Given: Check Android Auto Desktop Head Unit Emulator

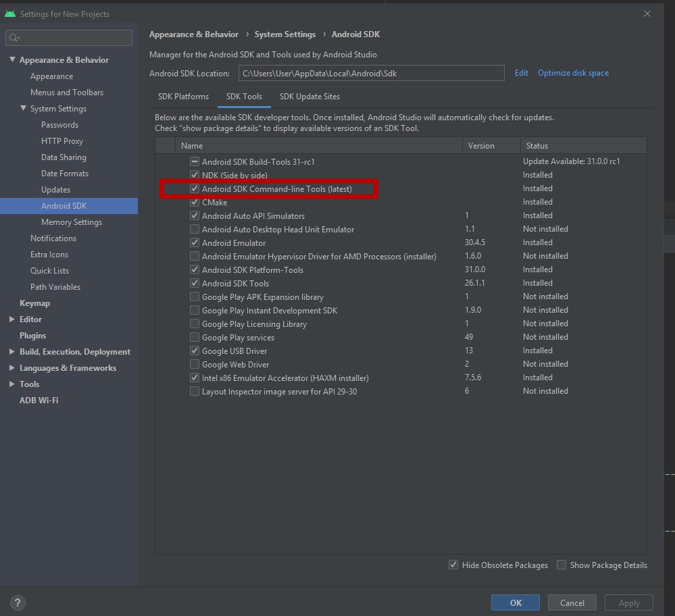Looking at the screenshot, I should pyautogui.click(x=195, y=229).
